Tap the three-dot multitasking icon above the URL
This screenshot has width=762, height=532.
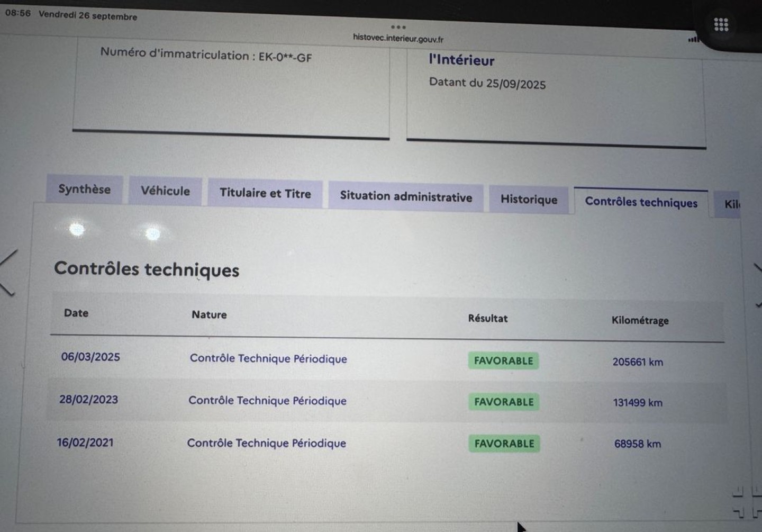[x=398, y=26]
